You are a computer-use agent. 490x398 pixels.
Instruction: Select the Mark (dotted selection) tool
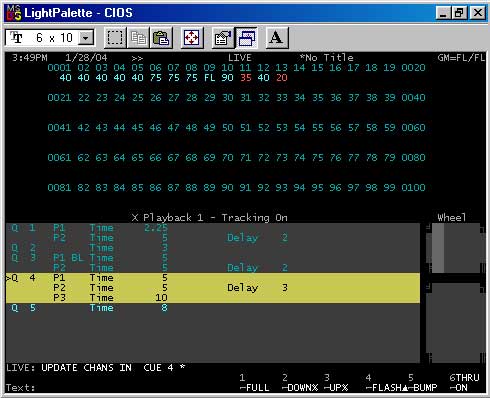point(115,38)
